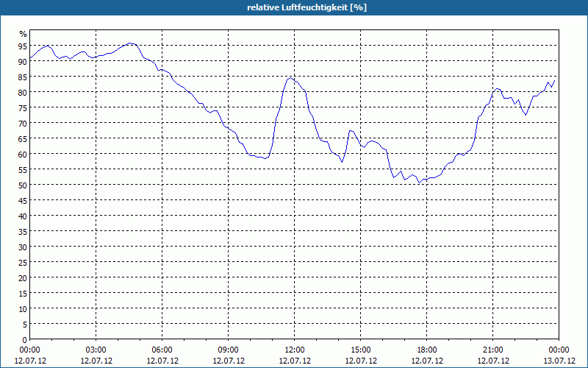
Task: Click the 15:00 time axis label
Action: tap(361, 350)
